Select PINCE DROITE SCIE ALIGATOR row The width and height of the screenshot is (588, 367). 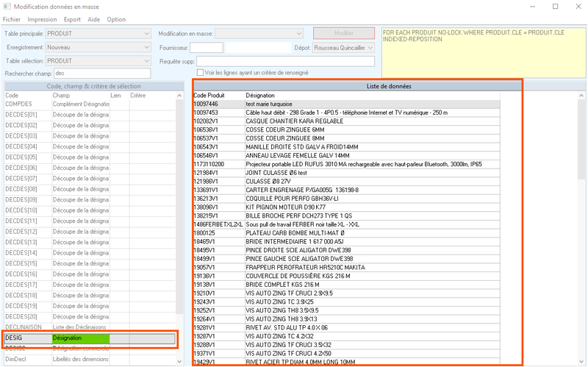(x=346, y=250)
